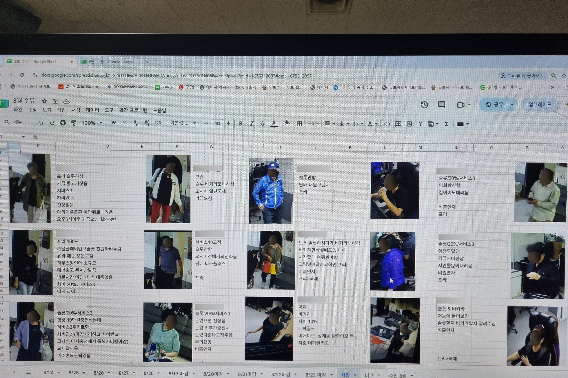
Task: Select the photo of the person wearing red pants
Action: (x=168, y=189)
